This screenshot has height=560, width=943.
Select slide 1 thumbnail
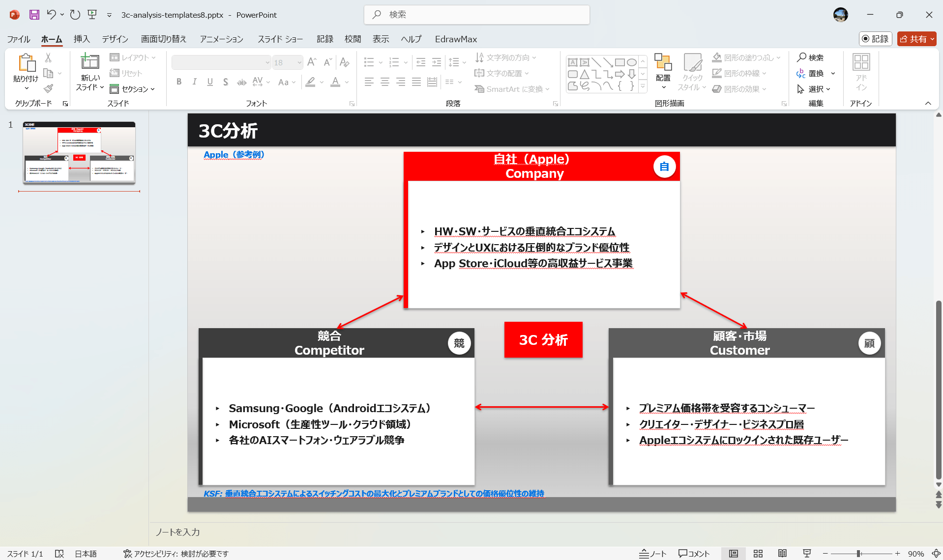click(79, 153)
